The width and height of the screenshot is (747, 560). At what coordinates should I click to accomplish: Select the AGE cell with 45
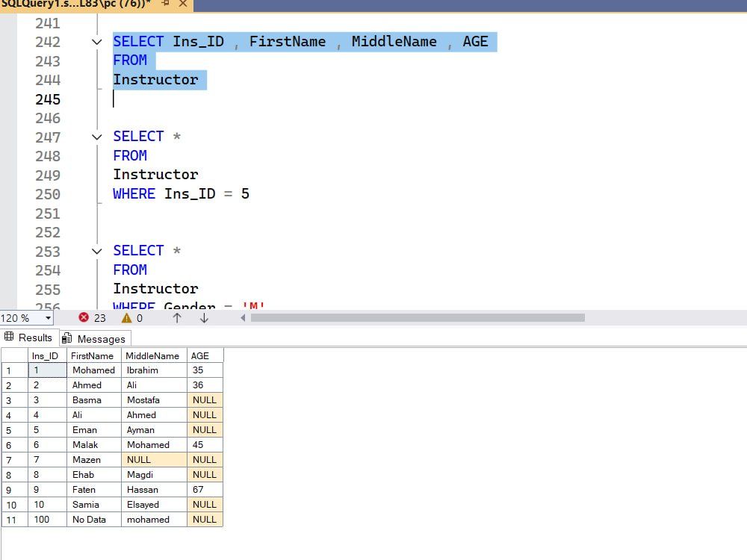tap(205, 445)
